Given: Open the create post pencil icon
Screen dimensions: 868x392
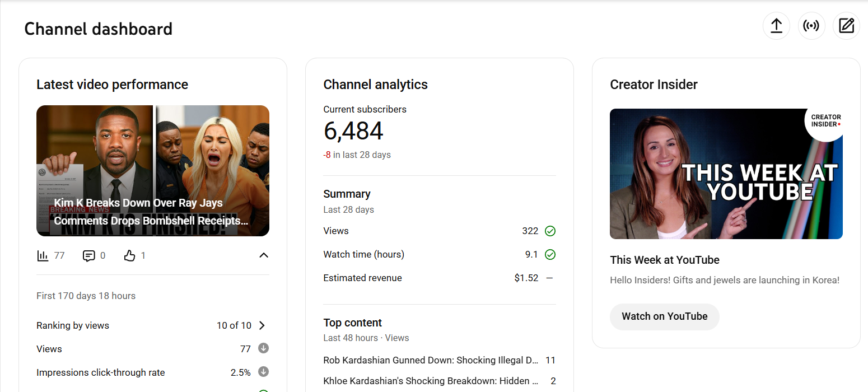Looking at the screenshot, I should click(x=846, y=26).
